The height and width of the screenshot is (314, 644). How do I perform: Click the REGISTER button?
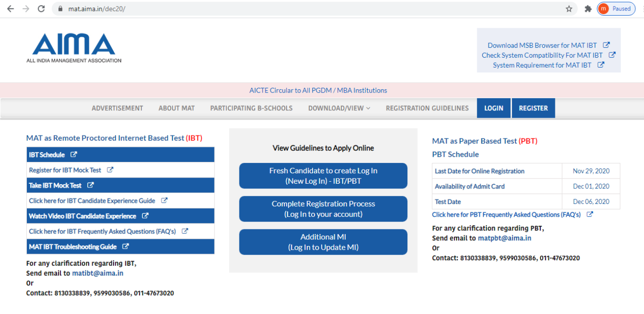tap(533, 108)
